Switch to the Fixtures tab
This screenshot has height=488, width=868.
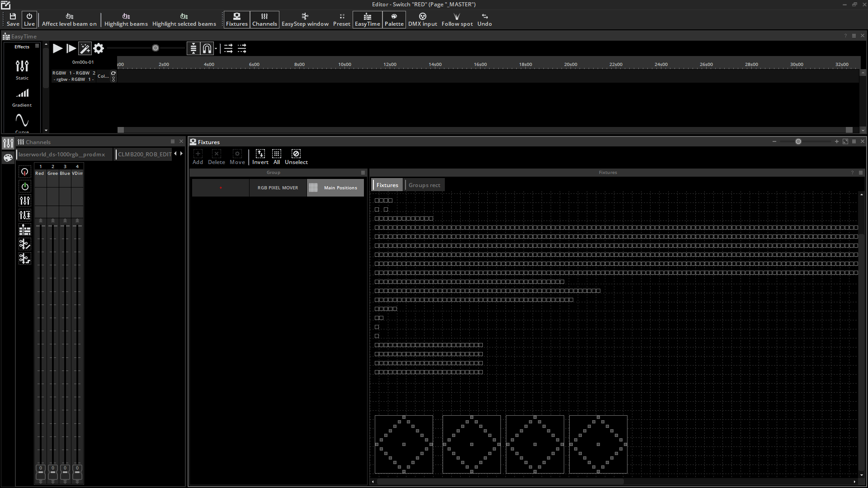[387, 185]
